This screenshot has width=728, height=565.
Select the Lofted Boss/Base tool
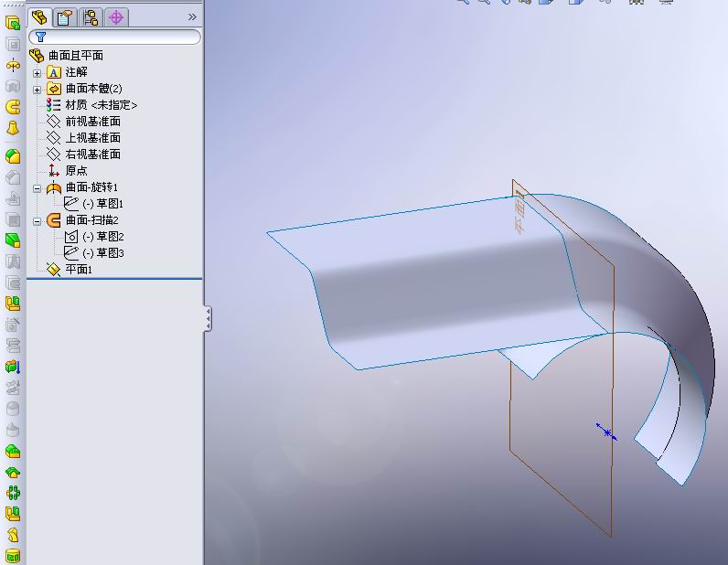pos(13,128)
